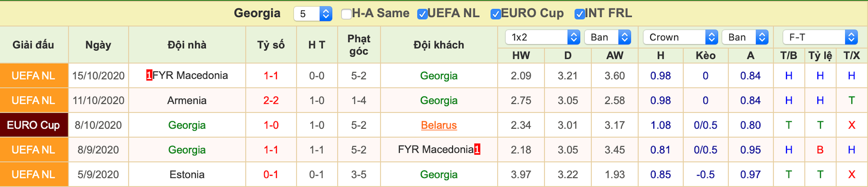Click red card badge on away FYR Macedonia

coord(477,149)
